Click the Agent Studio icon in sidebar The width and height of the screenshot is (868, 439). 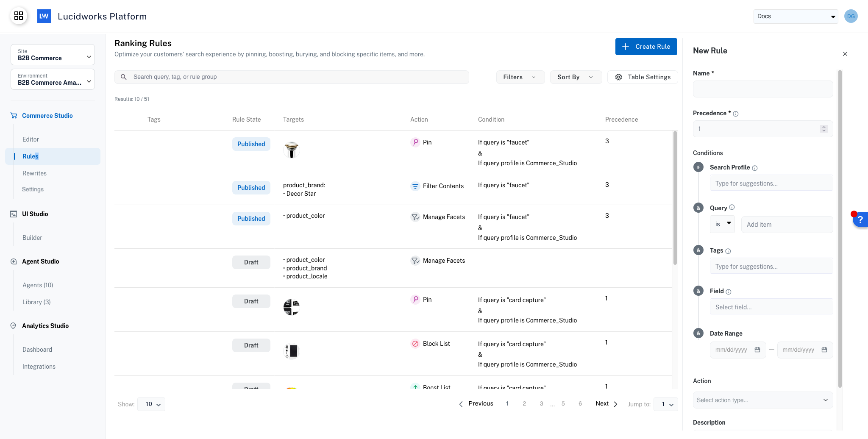[14, 261]
